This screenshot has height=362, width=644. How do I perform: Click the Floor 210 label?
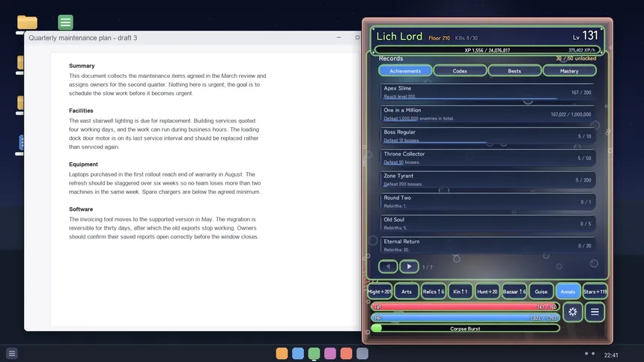[x=439, y=38]
